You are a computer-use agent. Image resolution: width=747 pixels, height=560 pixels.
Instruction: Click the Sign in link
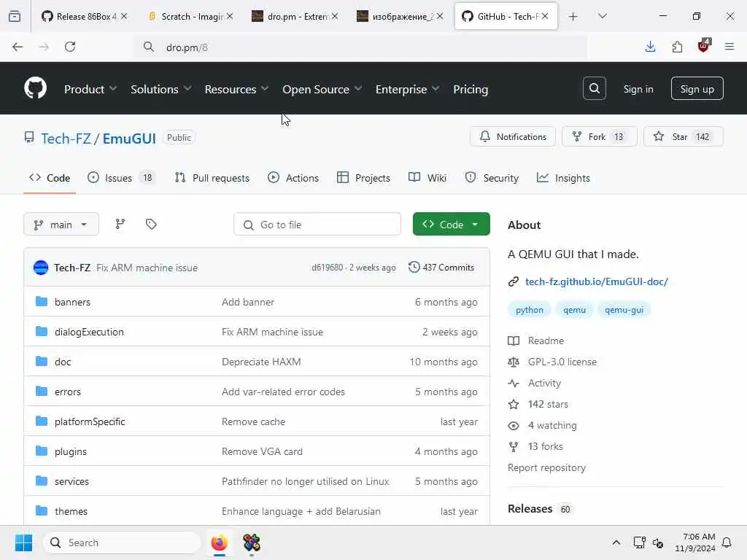638,89
